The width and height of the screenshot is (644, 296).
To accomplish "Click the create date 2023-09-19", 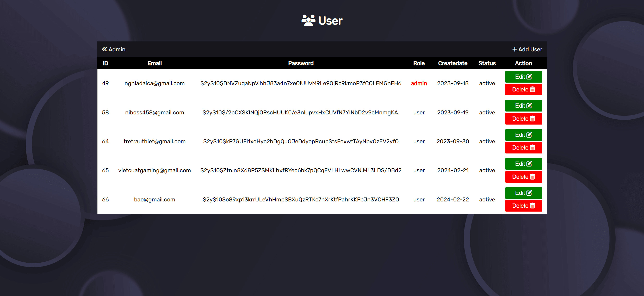I will coord(453,113).
